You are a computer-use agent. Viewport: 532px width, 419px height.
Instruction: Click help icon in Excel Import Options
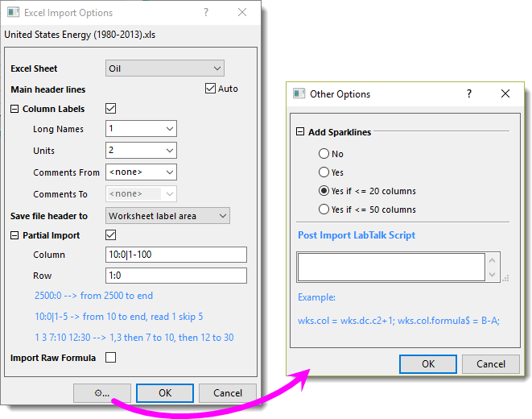[206, 13]
